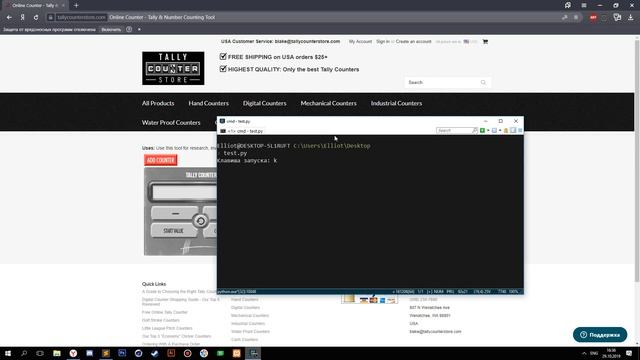Open the All Products menu
Screen dimensions: 640x360
158,103
